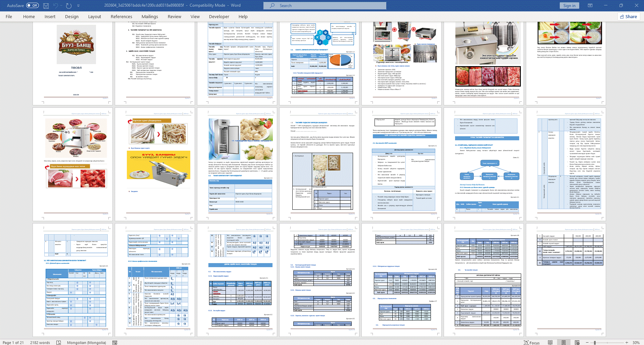Viewport: 644px width, 345px height.
Task: Toggle the AutoSave switch
Action: (32, 5)
